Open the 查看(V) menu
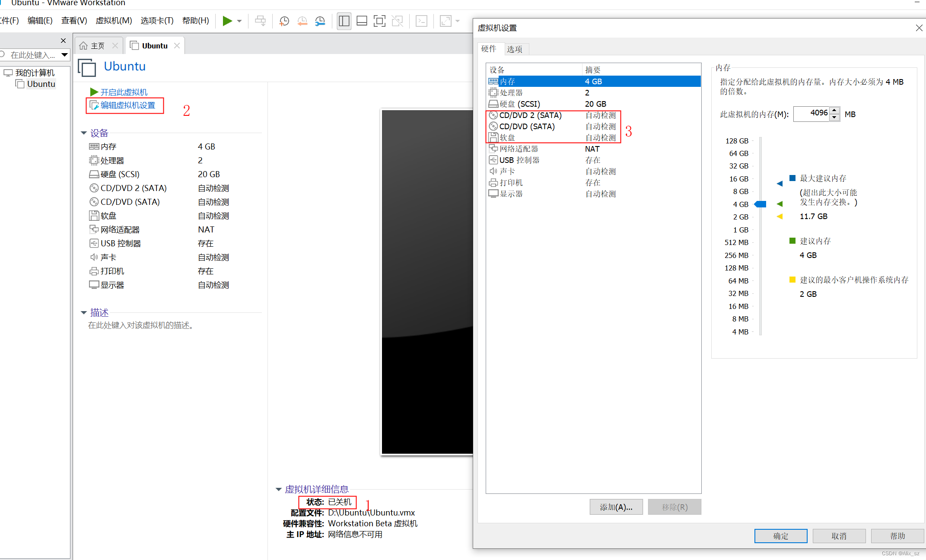 [x=74, y=21]
